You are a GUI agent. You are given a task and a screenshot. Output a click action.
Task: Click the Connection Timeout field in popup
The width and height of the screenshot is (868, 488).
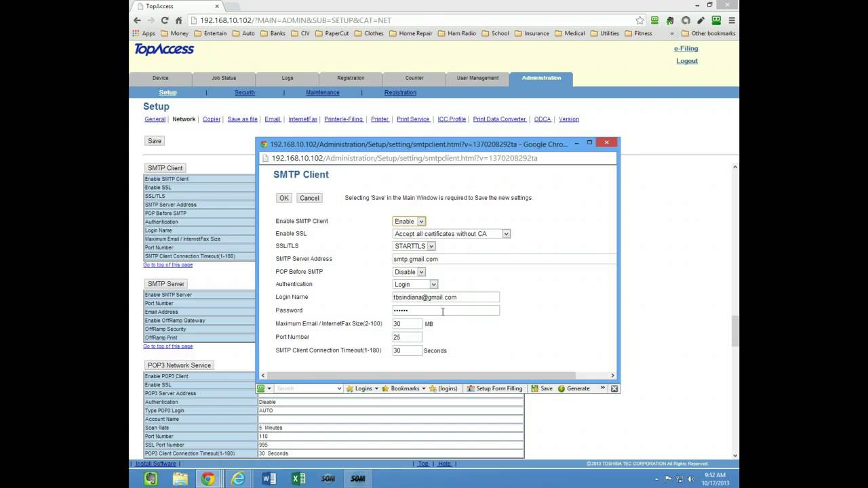click(x=407, y=350)
